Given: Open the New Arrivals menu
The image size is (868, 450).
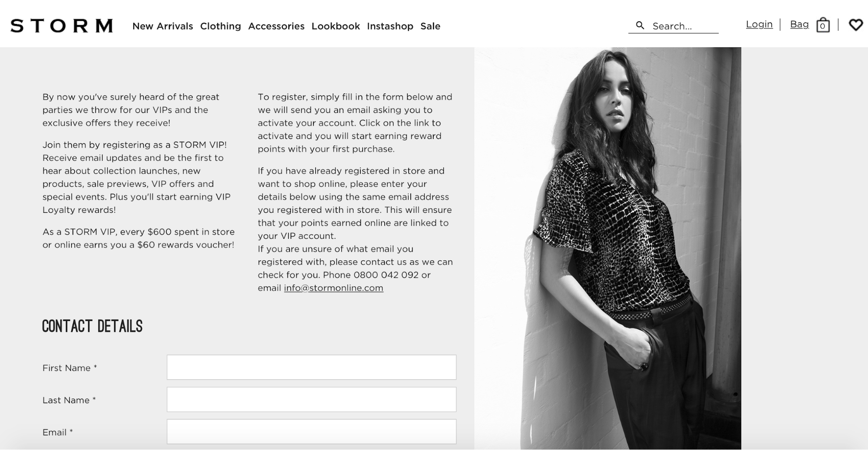Looking at the screenshot, I should [x=162, y=26].
